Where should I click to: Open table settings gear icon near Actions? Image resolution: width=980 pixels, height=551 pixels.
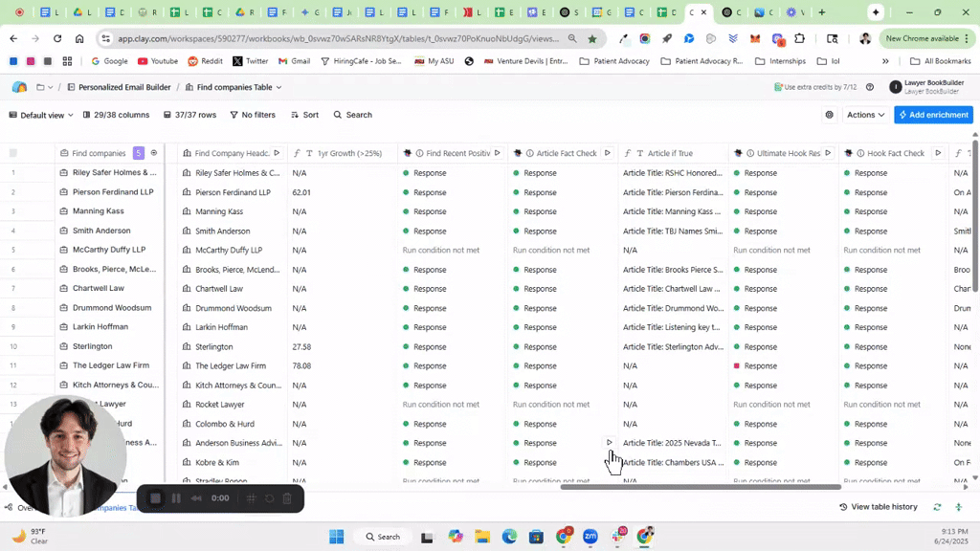tap(829, 115)
